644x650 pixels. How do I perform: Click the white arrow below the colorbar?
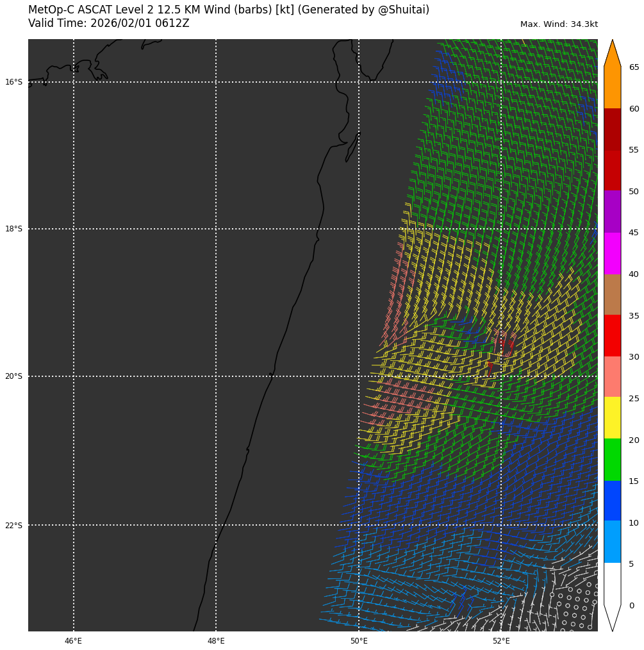(612, 617)
